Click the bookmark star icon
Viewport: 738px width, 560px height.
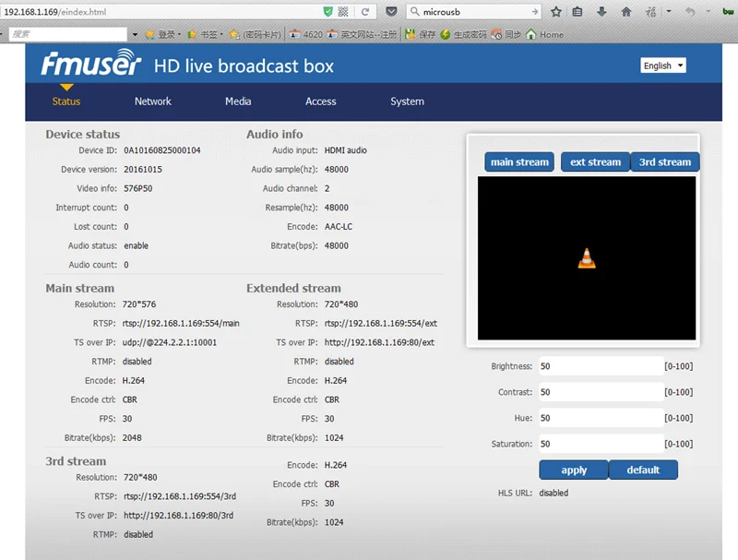point(556,12)
